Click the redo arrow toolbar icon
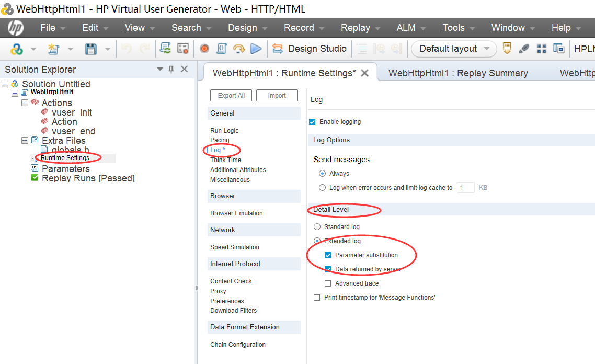This screenshot has width=595, height=364. 145,49
